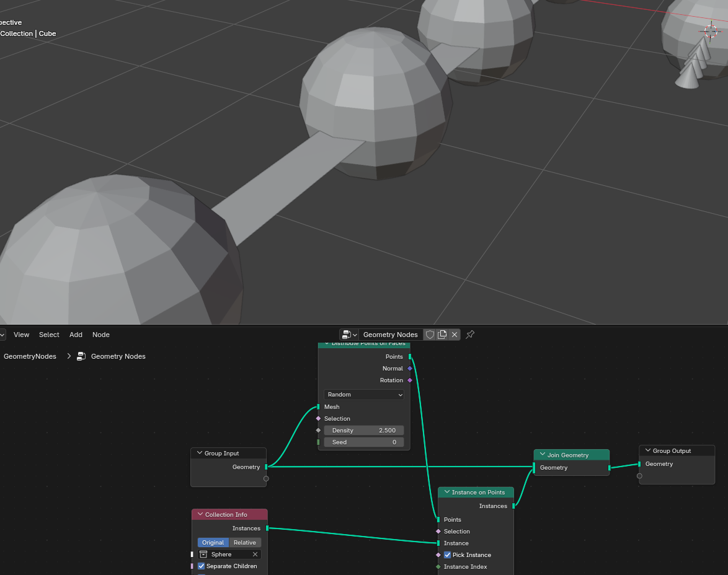Collapse the Collection Info node
Viewport: 728px width, 575px height.
pyautogui.click(x=200, y=514)
